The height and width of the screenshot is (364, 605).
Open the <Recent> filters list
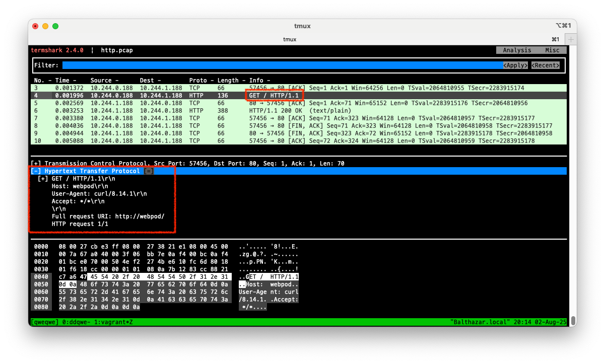[x=547, y=65]
